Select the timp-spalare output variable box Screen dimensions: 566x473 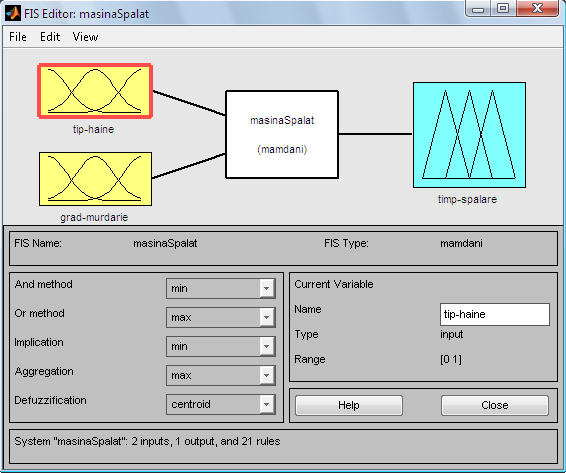(469, 135)
